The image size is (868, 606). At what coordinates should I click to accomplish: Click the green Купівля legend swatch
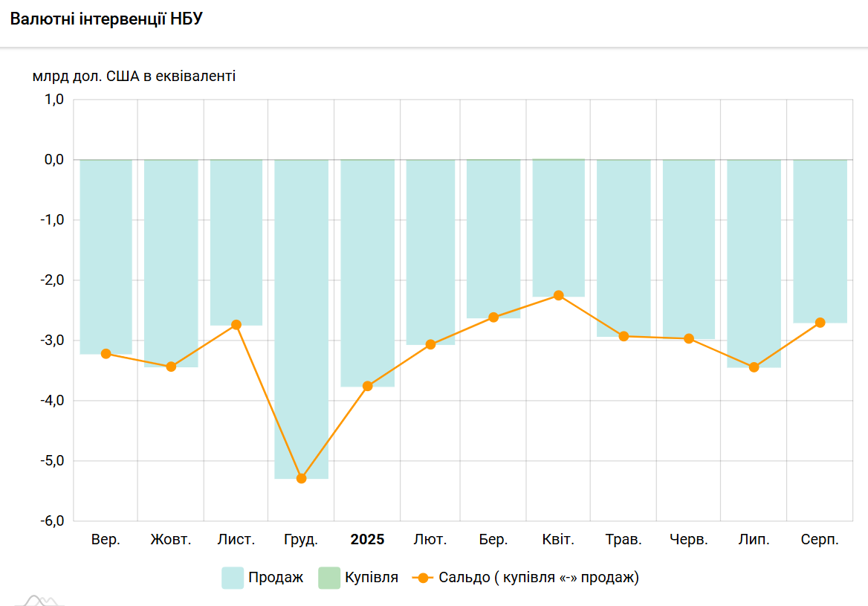coord(329,578)
